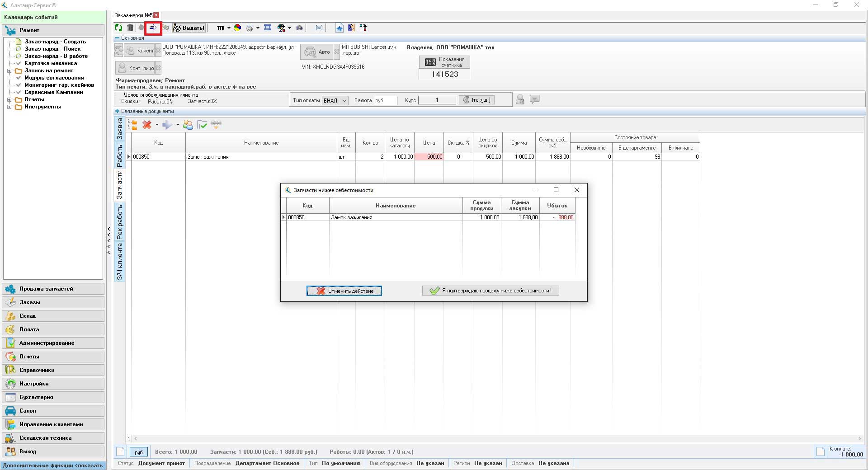Click the Валюта input field
The width and height of the screenshot is (868, 470).
(x=386, y=100)
